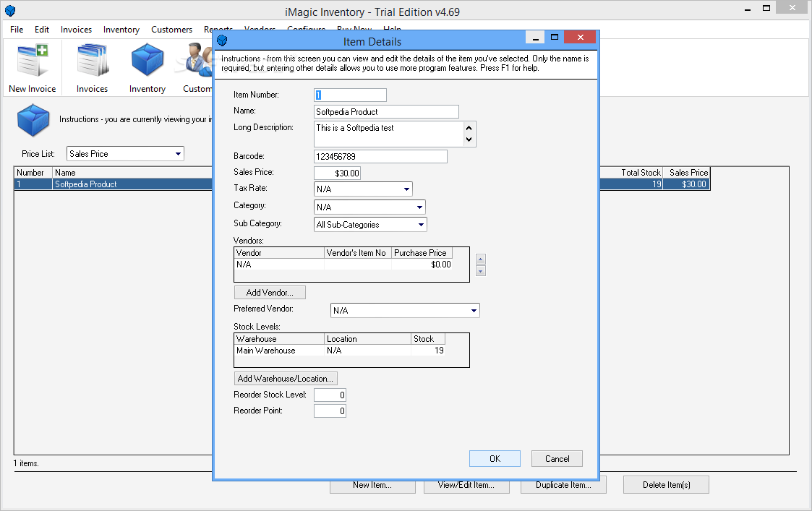Click the Number column header in main list
812x511 pixels.
pyautogui.click(x=33, y=173)
